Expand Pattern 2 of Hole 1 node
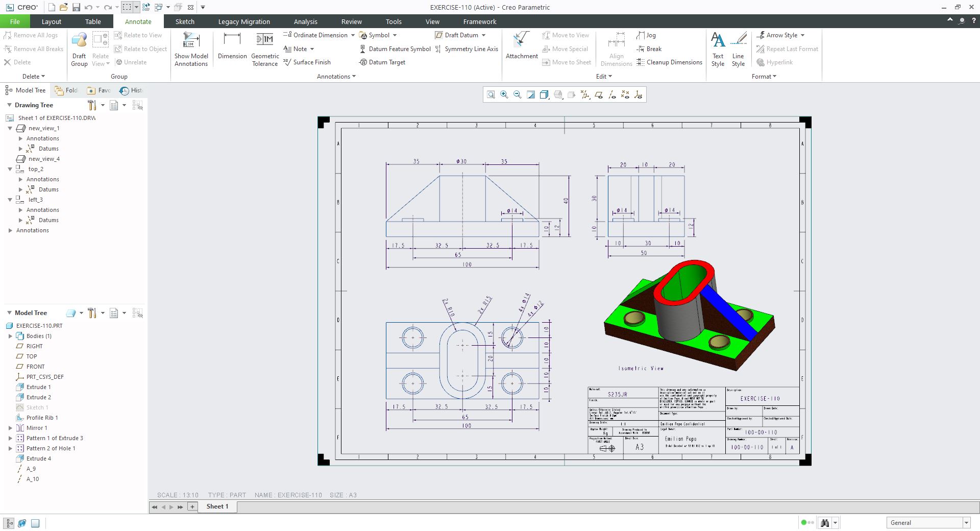Viewport: 980px width, 531px height. point(10,448)
